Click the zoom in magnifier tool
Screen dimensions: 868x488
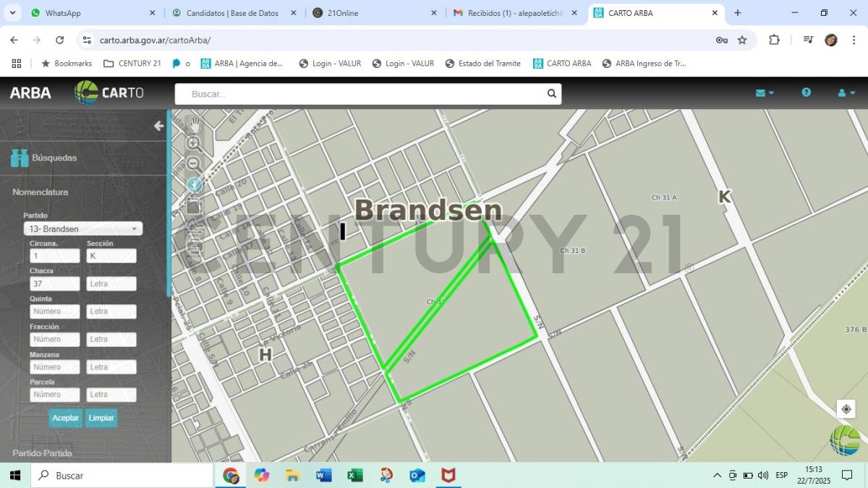tap(193, 144)
